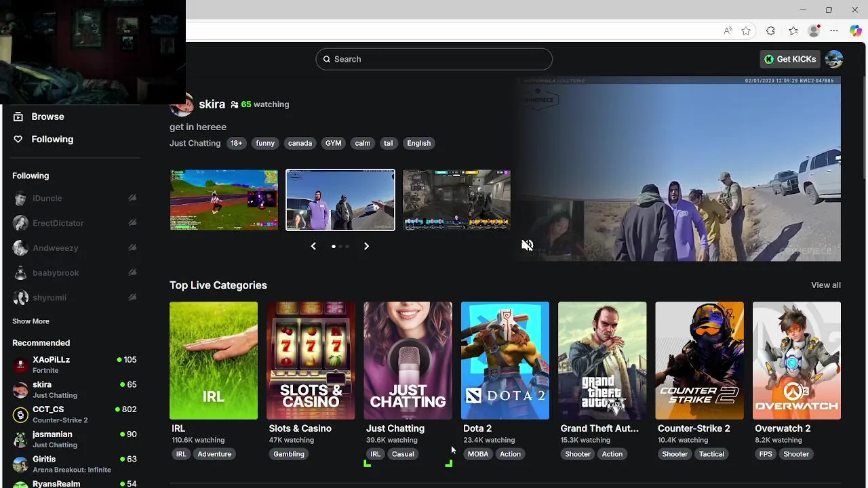Select the calm tag

click(x=363, y=143)
